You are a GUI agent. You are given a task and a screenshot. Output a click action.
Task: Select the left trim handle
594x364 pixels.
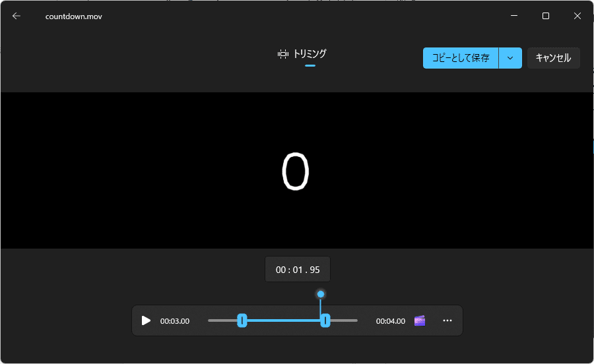tap(242, 321)
